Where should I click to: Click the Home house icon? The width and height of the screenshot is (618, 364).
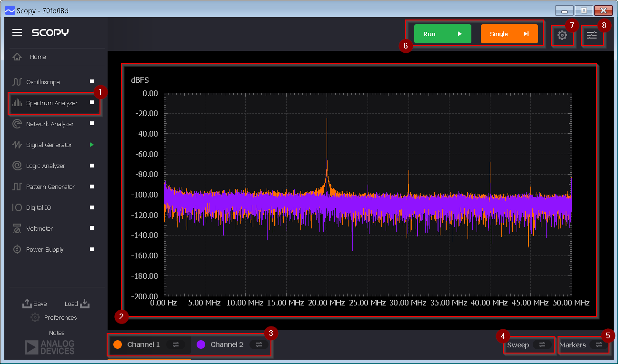click(x=17, y=57)
